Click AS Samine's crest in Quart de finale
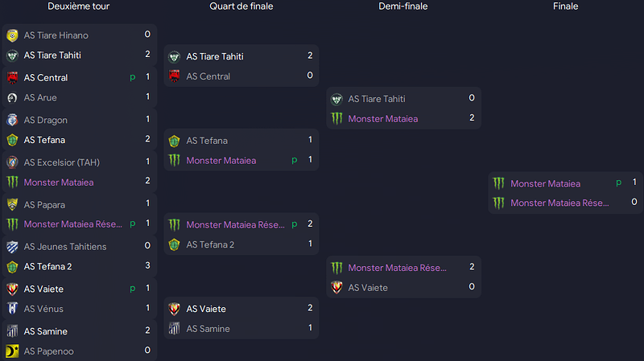 click(x=174, y=329)
